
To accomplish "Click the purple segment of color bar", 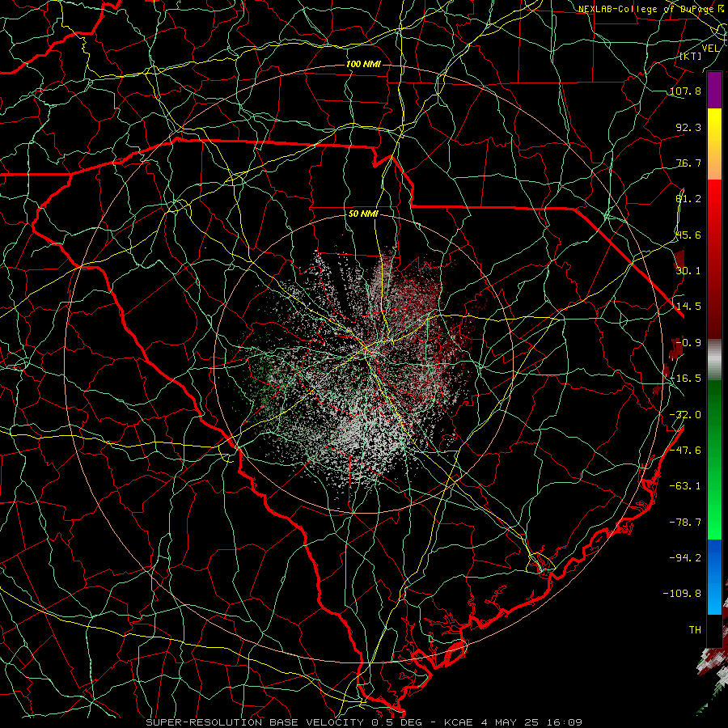I will coord(714,90).
